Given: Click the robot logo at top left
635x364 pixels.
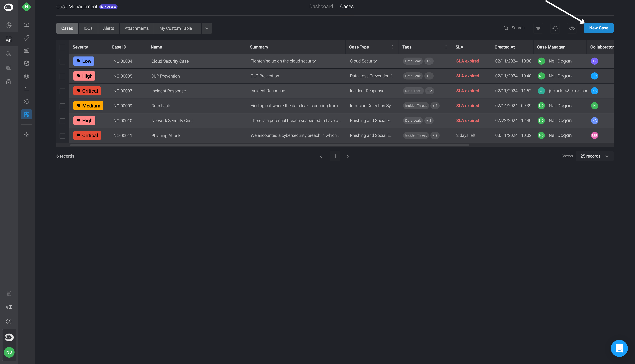Looking at the screenshot, I should click(9, 7).
